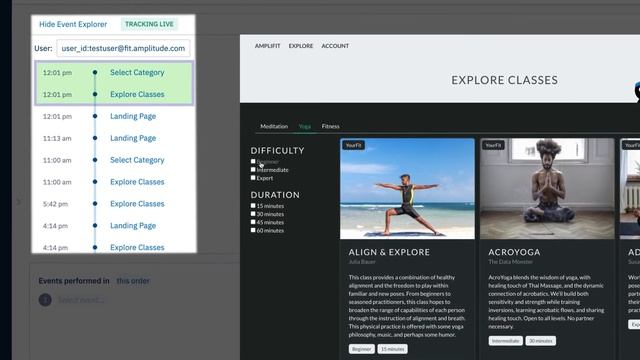
Task: Click Select event field in background panel
Action: (81, 300)
